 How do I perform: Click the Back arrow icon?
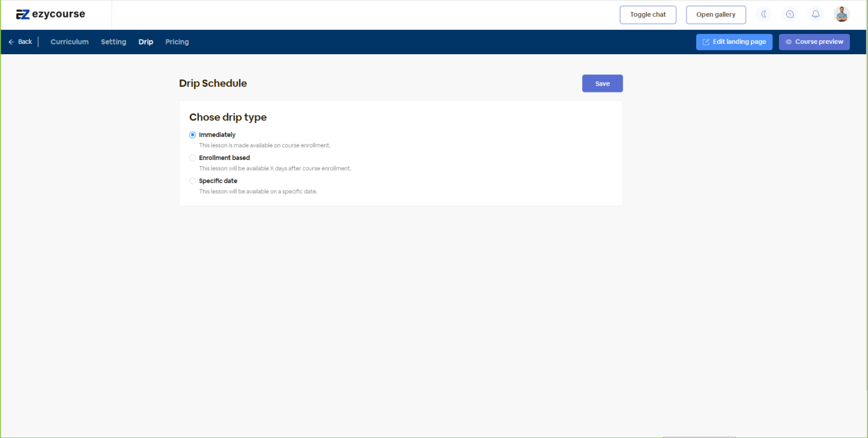(x=11, y=42)
